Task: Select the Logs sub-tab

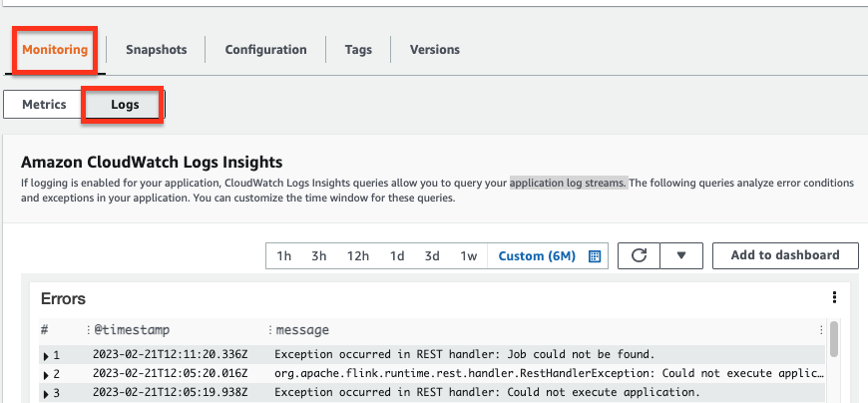Action: coord(123,105)
